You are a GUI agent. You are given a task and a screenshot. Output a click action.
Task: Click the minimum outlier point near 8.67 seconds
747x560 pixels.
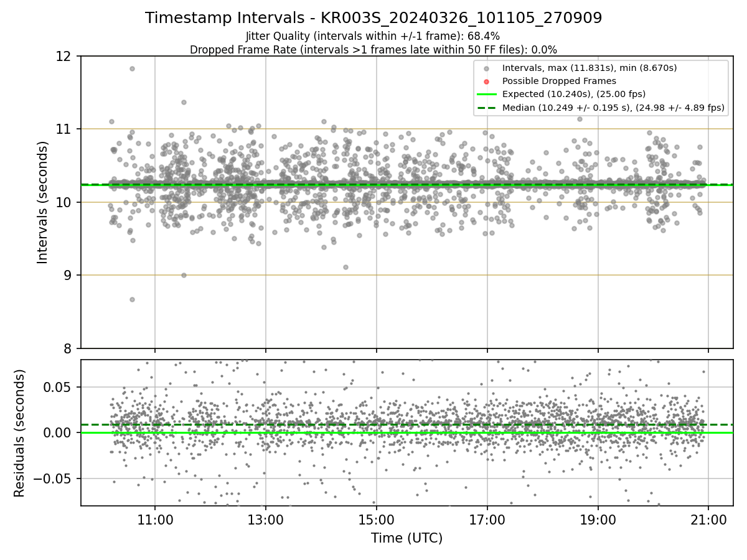(132, 299)
